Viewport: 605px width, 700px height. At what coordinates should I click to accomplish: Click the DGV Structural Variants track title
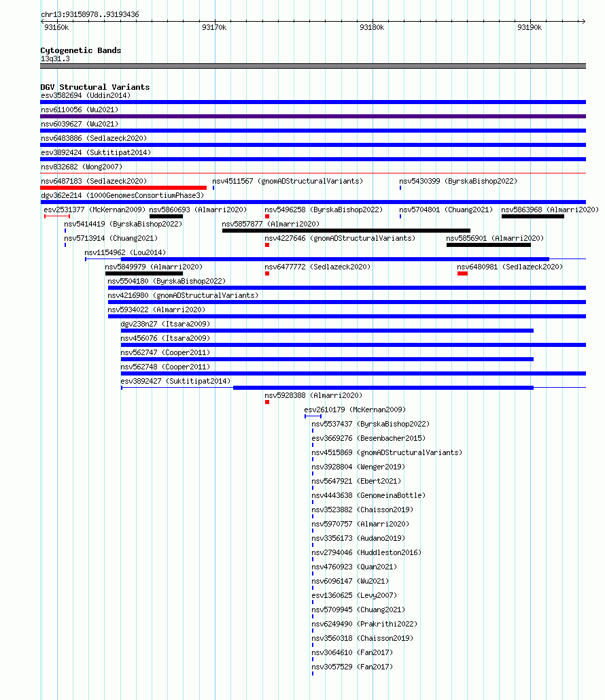pyautogui.click(x=95, y=87)
